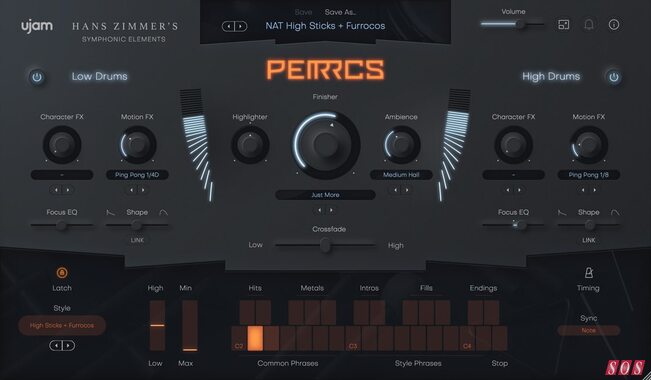
Task: Select next Style arrow
Action: (x=69, y=345)
